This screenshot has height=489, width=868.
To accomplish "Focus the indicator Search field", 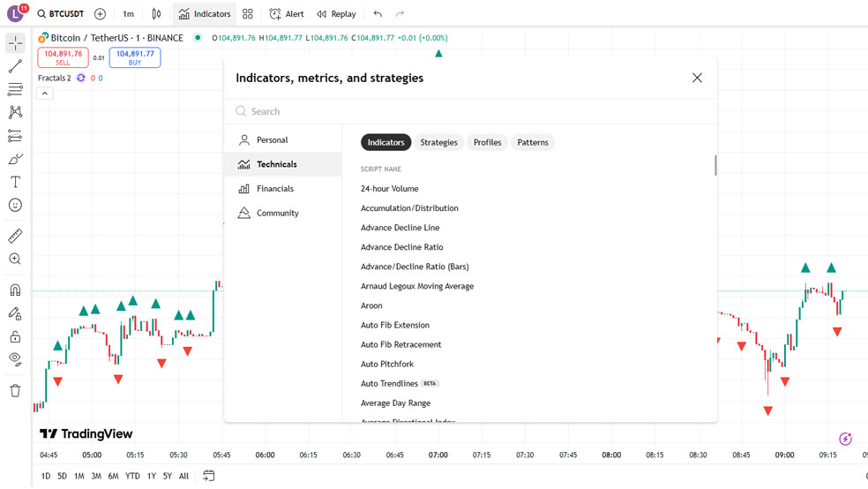I will pyautogui.click(x=470, y=111).
